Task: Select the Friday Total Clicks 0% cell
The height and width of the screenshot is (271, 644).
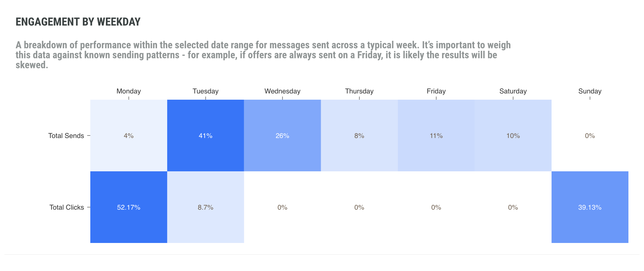Action: pos(436,207)
